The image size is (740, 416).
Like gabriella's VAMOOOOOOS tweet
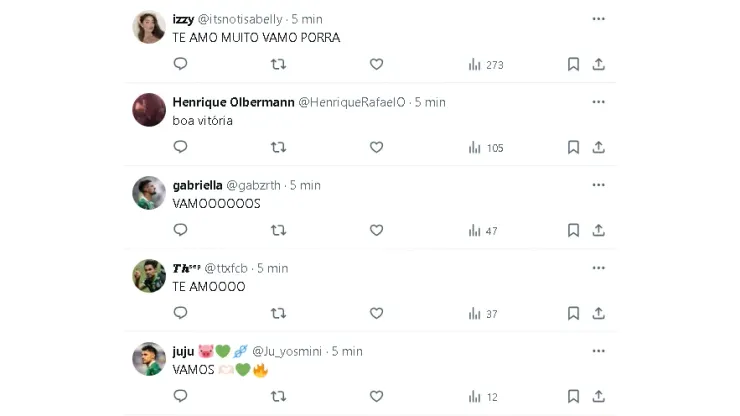(x=376, y=230)
